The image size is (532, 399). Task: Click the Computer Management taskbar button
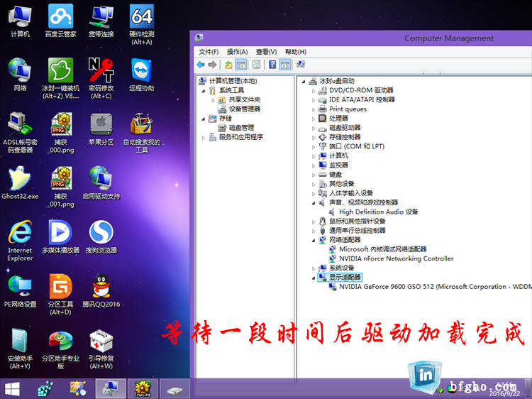coord(111,388)
